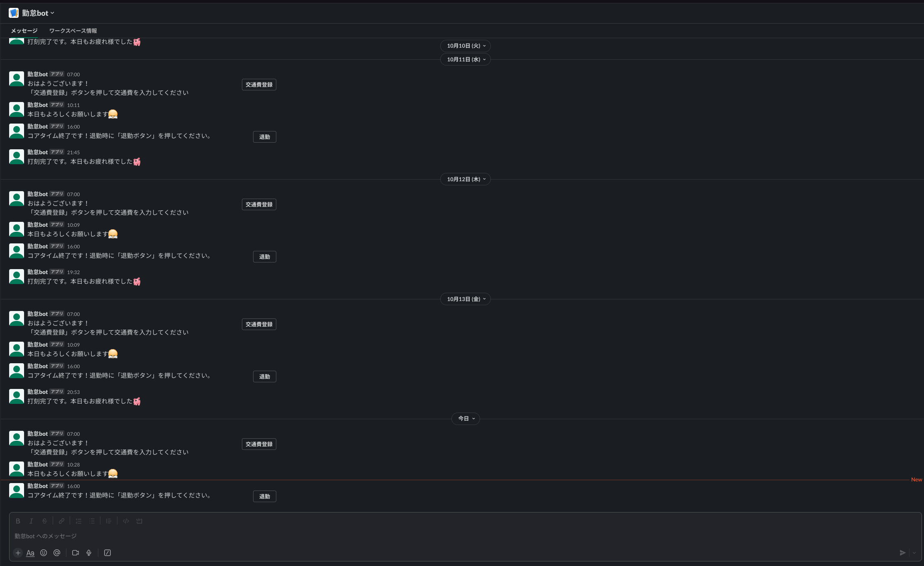Click the latest 退勤 button
Viewport: 924px width, 566px height.
click(x=264, y=496)
